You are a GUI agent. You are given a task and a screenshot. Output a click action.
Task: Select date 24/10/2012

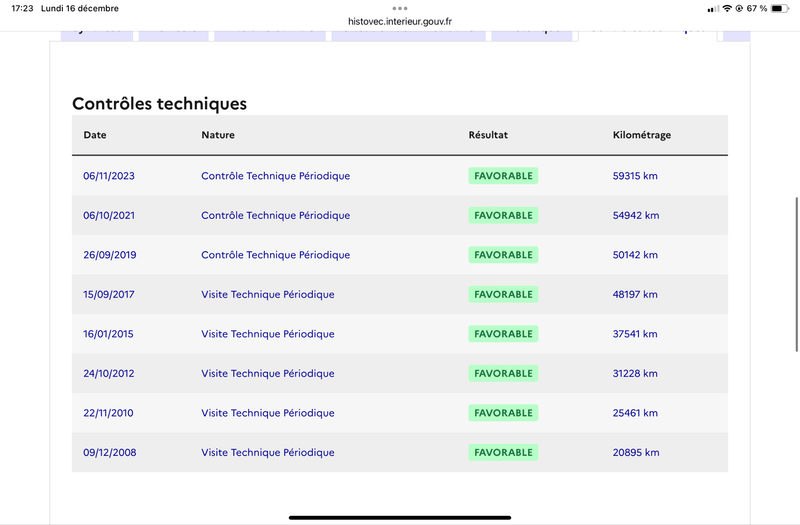109,373
